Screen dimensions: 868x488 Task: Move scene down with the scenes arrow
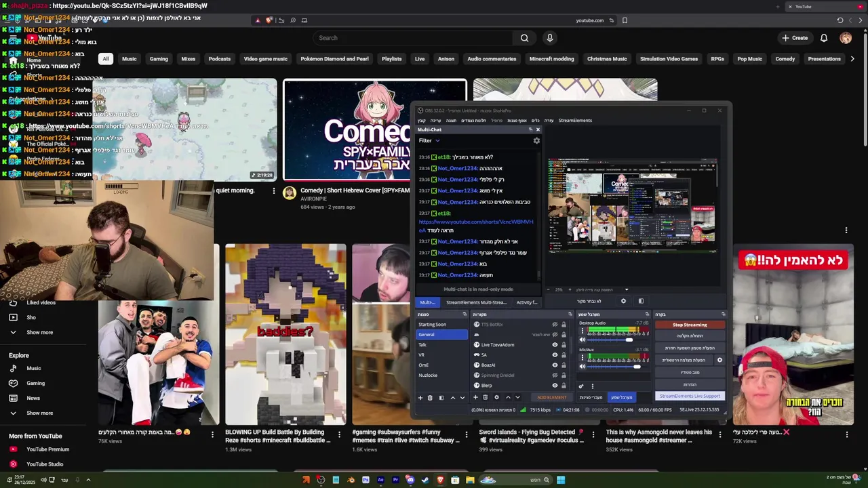(462, 398)
